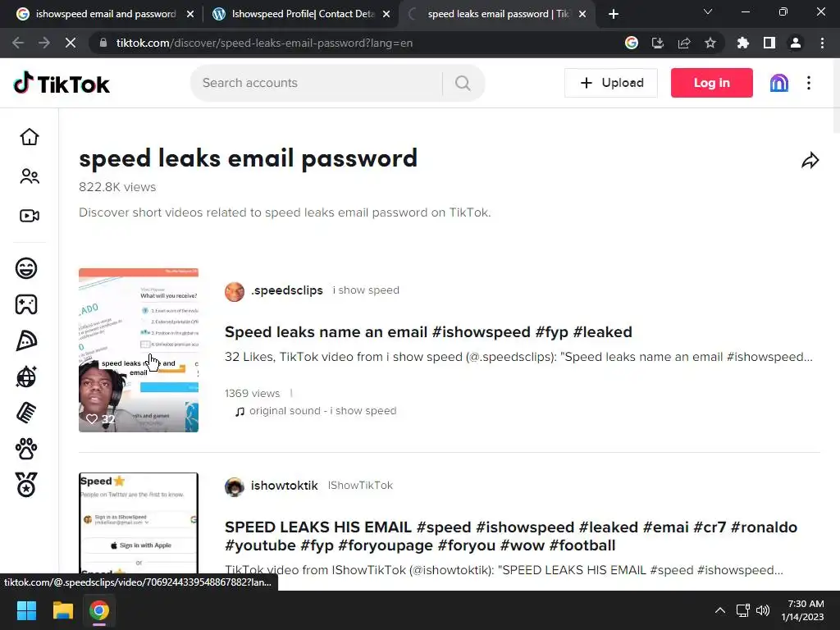Click the Upload button
The height and width of the screenshot is (630, 840).
(610, 83)
